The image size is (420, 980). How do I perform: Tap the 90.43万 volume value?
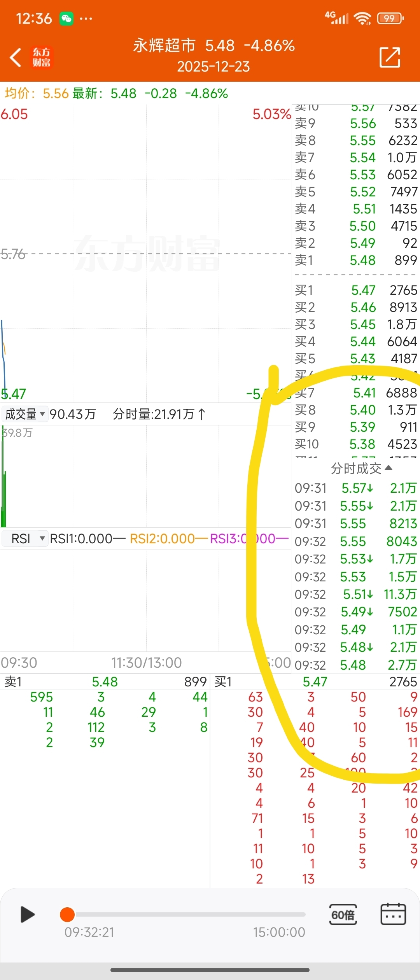[x=73, y=414]
